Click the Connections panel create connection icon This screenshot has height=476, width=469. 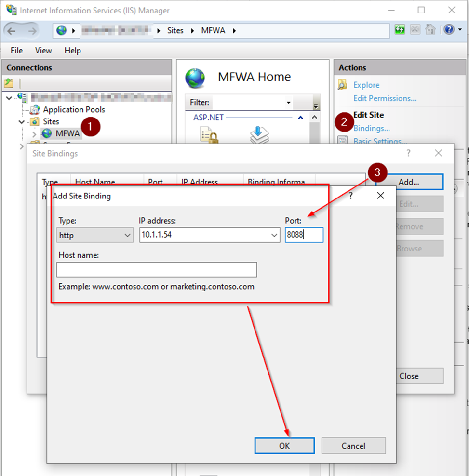(9, 83)
